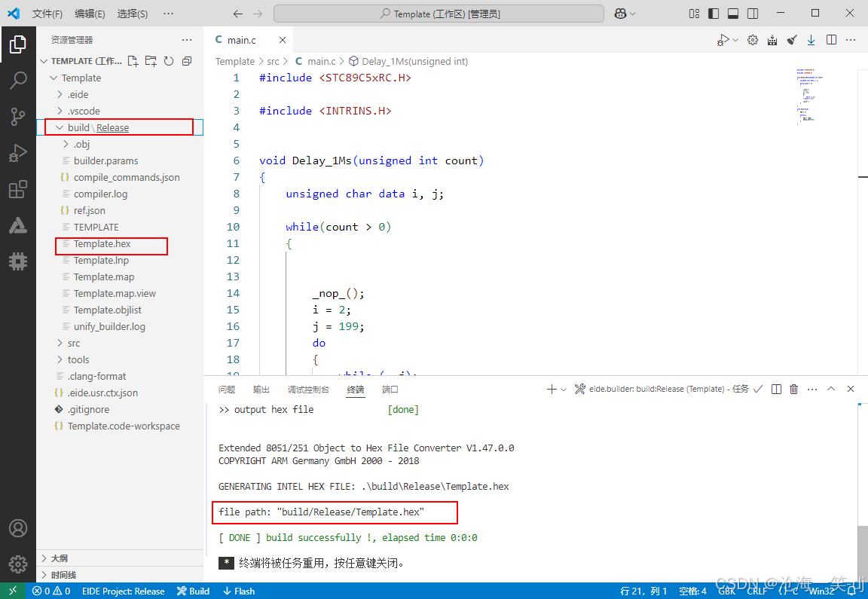This screenshot has width=868, height=599.
Task: Open the Run and Debug view
Action: [x=18, y=153]
